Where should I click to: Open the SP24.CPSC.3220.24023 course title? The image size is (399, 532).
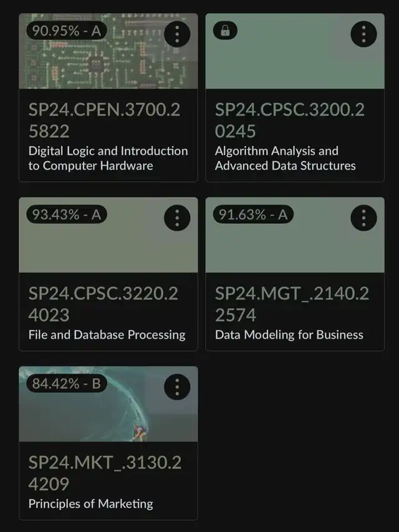103,304
